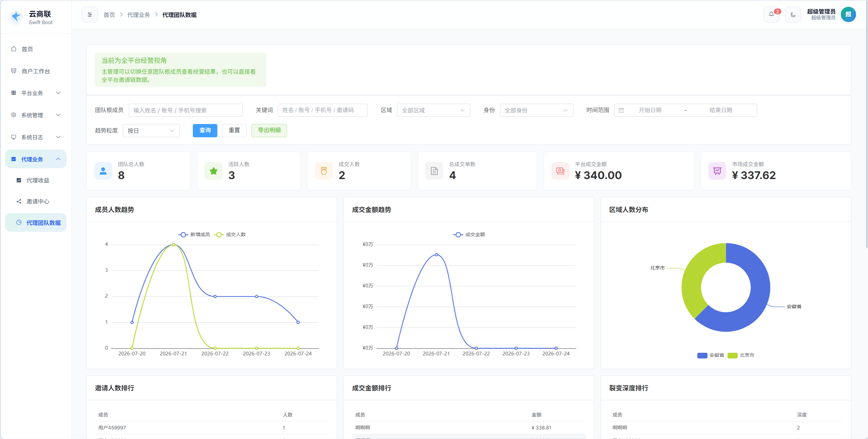The height and width of the screenshot is (439, 868).
Task: Click the blue 查询 button
Action: click(205, 130)
